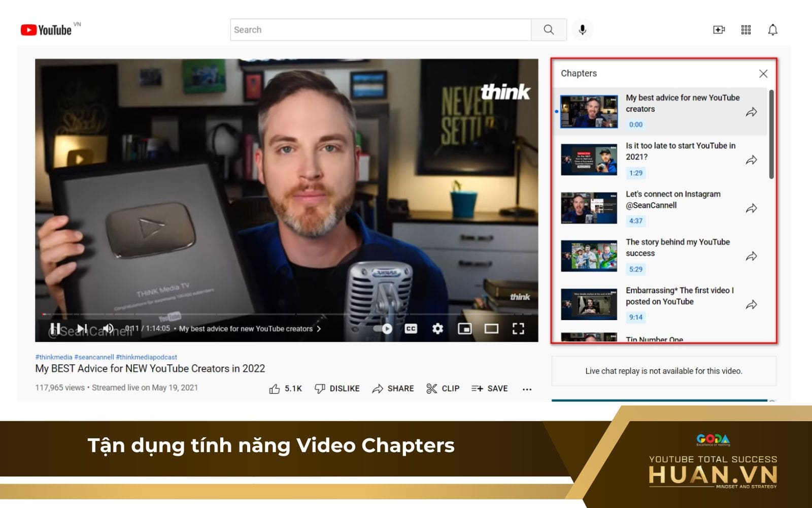Click the main video frame

click(x=287, y=200)
